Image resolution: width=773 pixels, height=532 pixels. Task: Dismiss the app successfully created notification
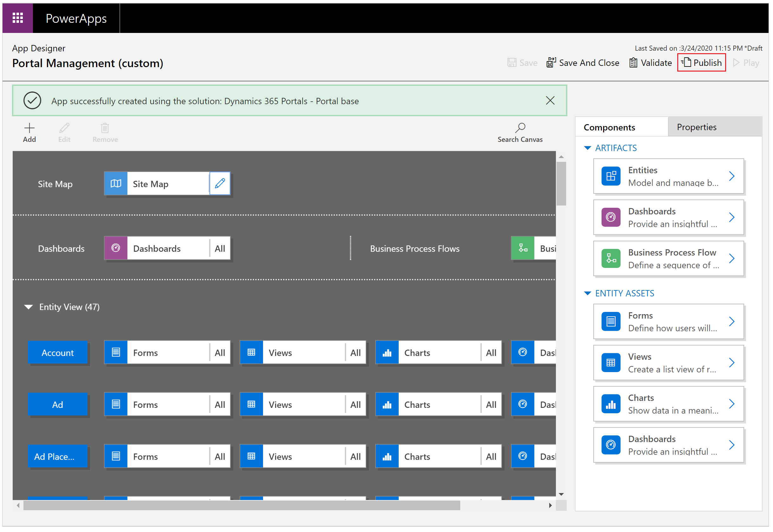[551, 100]
